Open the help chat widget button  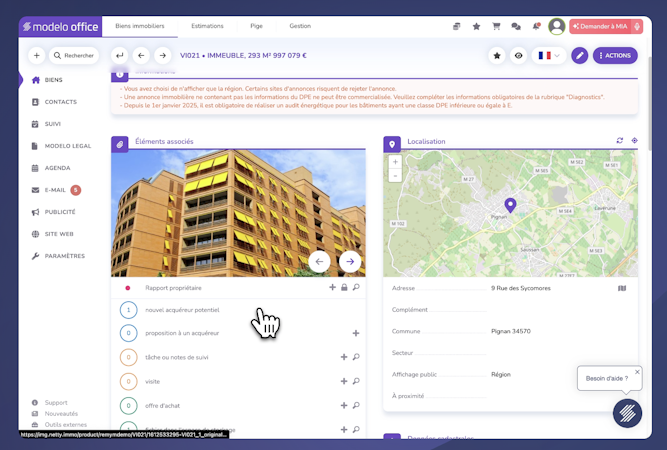tap(627, 413)
